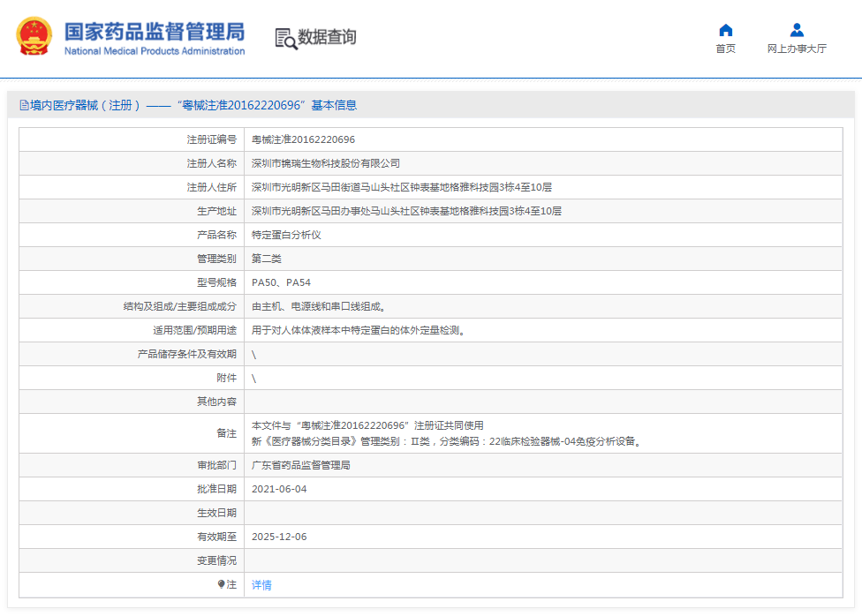Click the 网上办事大厅 person icon

(797, 30)
